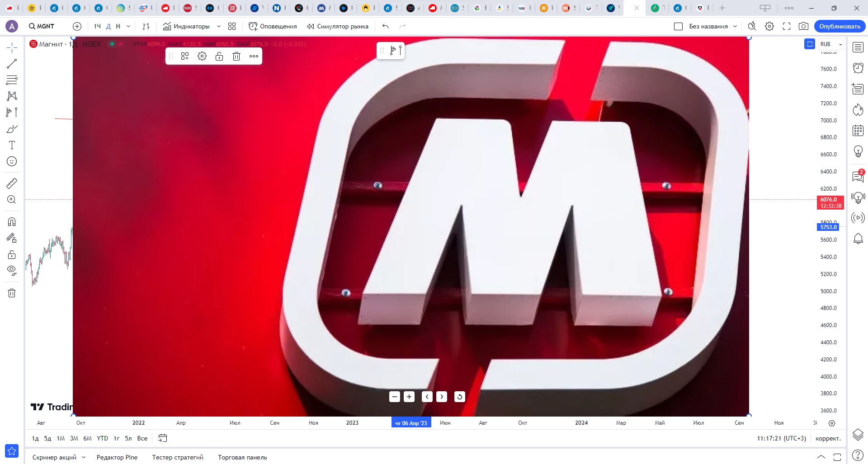The height and width of the screenshot is (464, 868).
Task: Expand the timeframe interval dropdown
Action: pos(128,26)
